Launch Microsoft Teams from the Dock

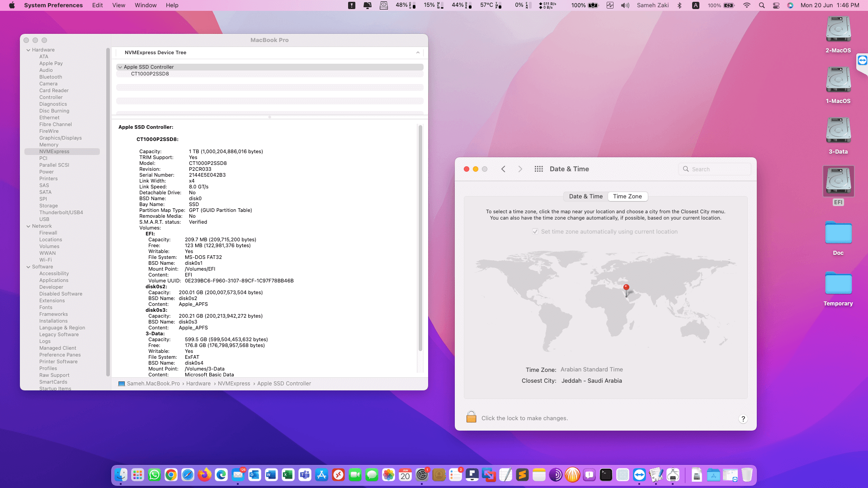305,475
